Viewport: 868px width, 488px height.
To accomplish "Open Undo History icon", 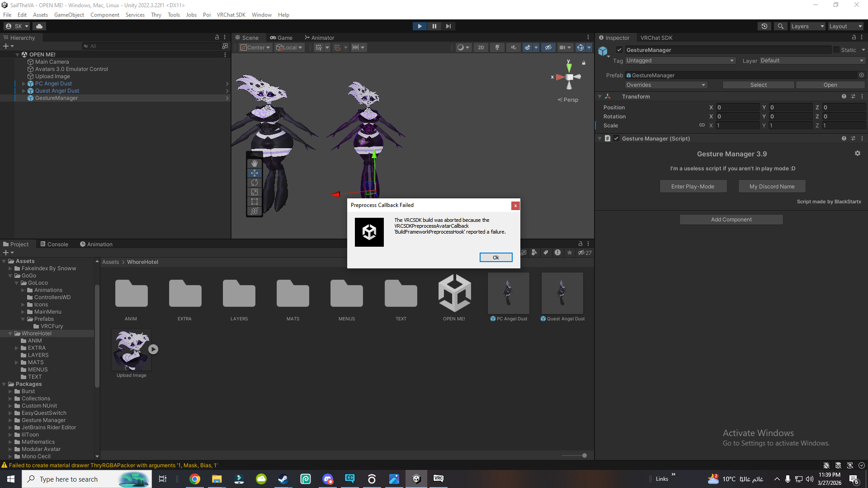I will 764,26.
